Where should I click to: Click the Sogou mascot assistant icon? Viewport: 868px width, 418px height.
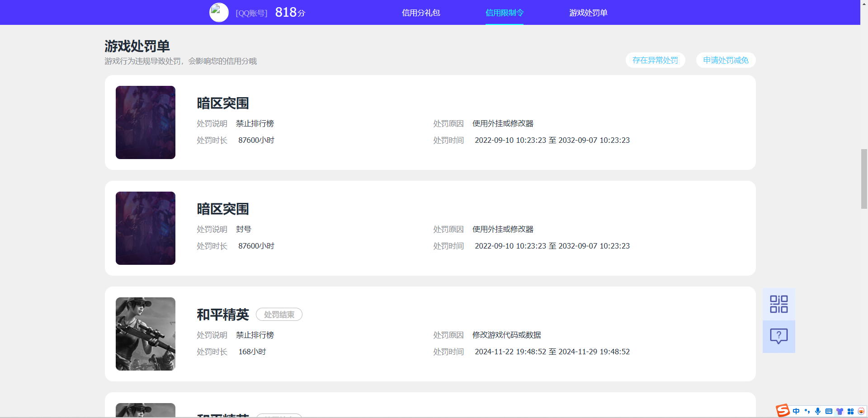click(861, 411)
